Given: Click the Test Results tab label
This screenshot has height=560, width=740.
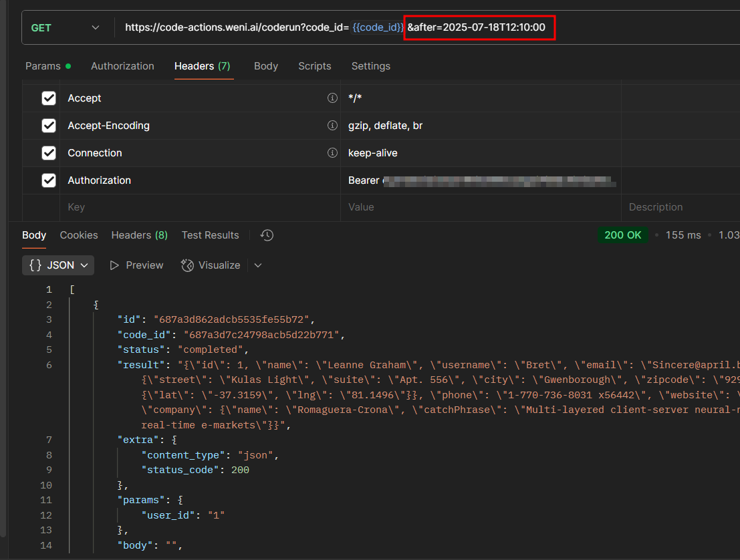Looking at the screenshot, I should (210, 235).
